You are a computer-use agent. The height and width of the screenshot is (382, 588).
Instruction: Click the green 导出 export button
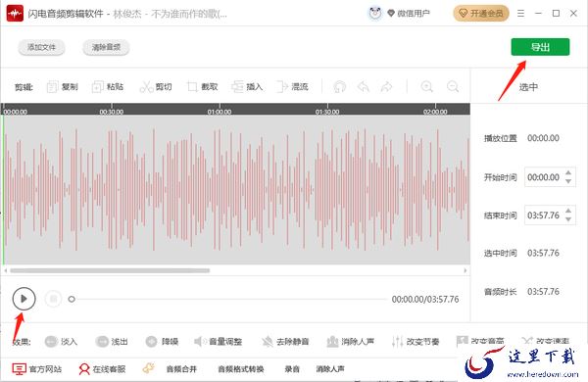[540, 47]
